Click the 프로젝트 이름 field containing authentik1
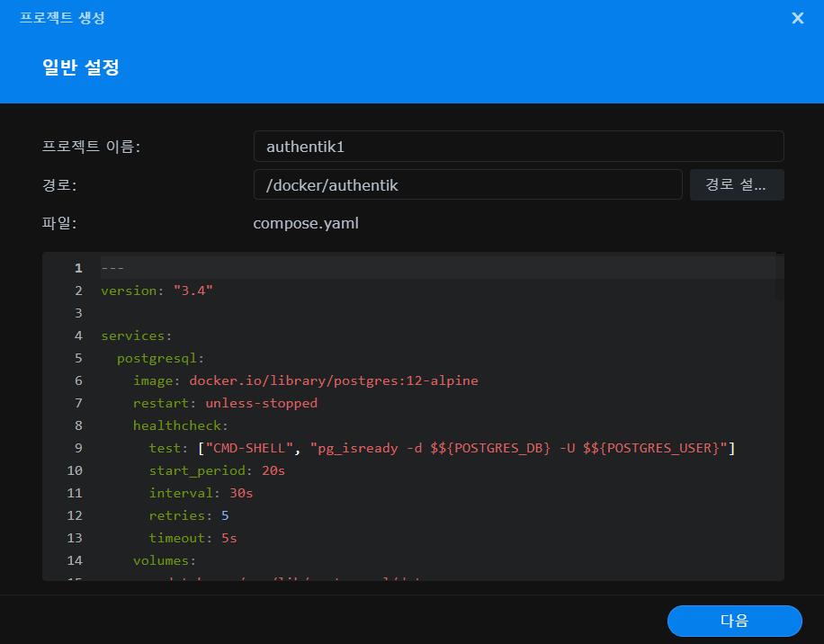The width and height of the screenshot is (824, 644). (x=518, y=147)
